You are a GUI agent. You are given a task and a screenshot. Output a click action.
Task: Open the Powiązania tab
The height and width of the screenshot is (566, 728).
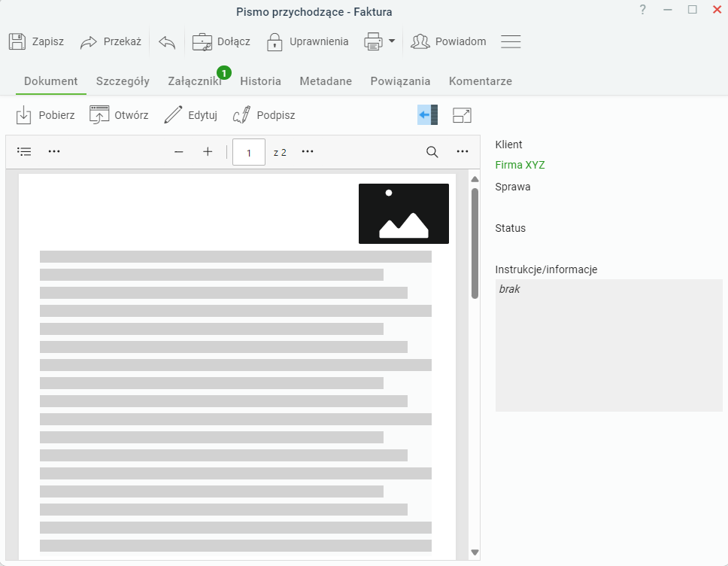(x=400, y=81)
